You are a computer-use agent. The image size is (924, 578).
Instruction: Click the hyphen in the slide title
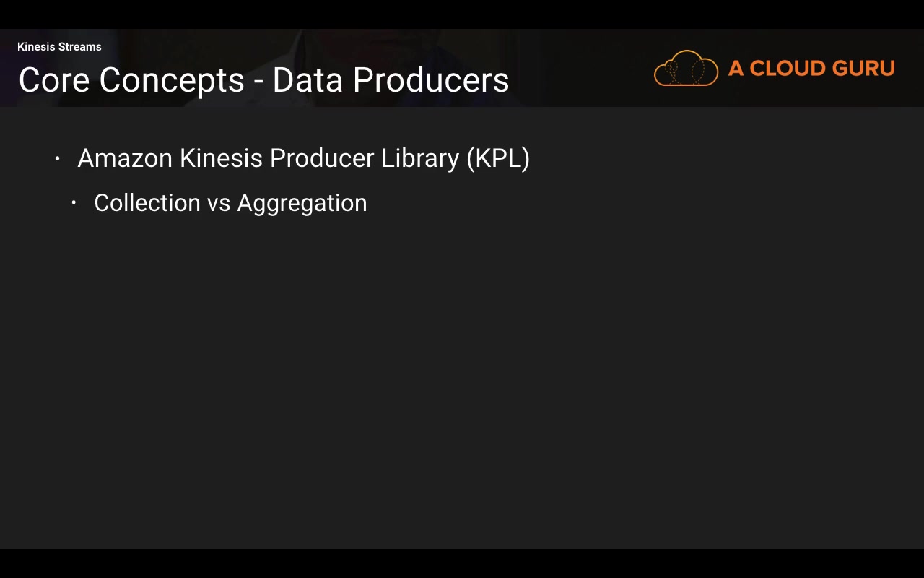(x=258, y=82)
